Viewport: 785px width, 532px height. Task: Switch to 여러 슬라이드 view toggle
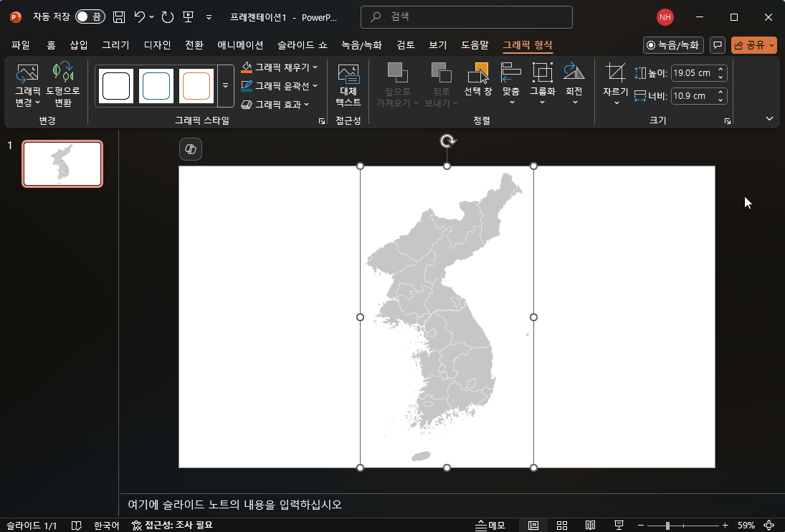562,525
